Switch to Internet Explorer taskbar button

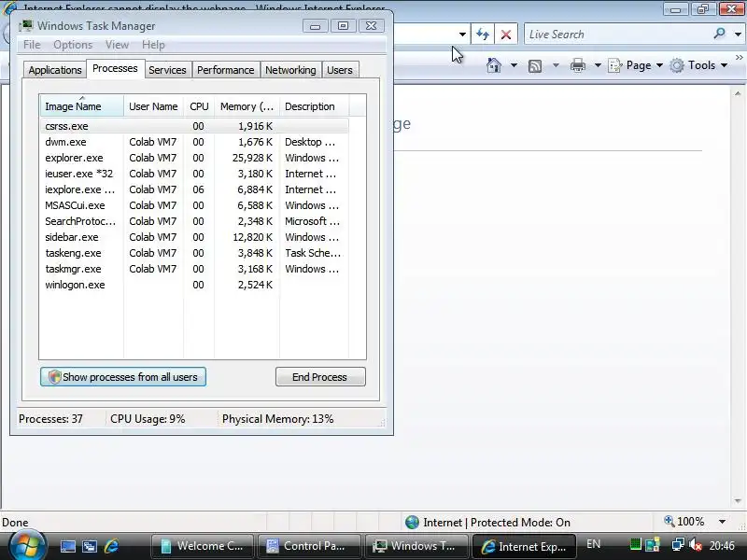pyautogui.click(x=524, y=546)
